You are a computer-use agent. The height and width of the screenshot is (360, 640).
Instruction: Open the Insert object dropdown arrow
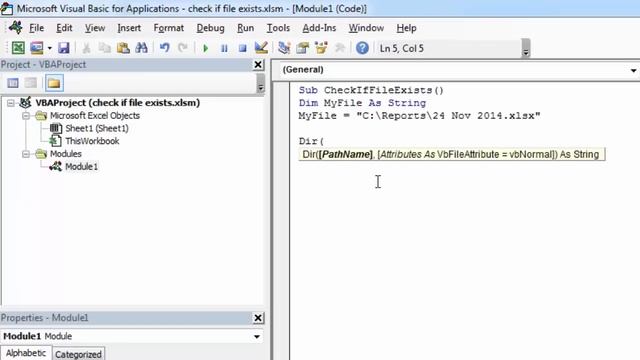49,48
